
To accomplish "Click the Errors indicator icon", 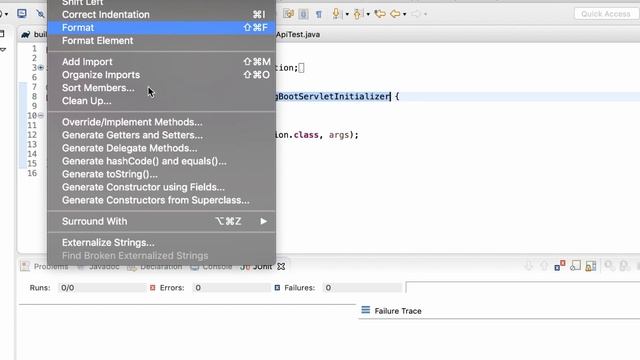I will pos(153,288).
